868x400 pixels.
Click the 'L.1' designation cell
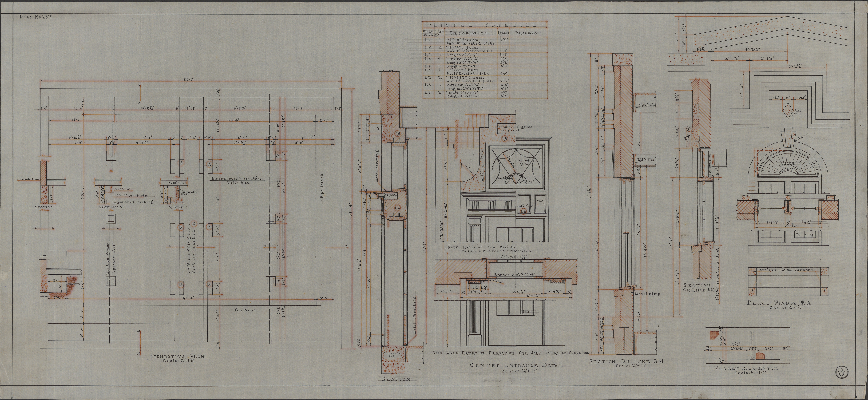click(x=428, y=40)
